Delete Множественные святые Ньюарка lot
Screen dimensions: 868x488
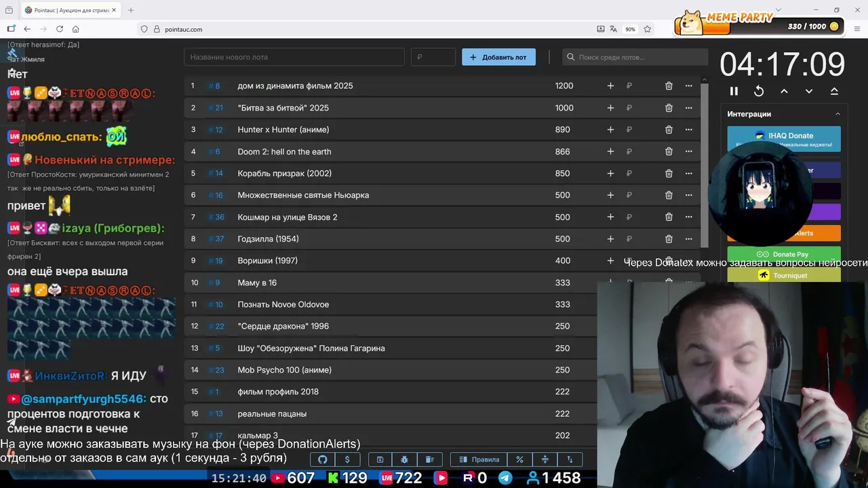tap(669, 195)
